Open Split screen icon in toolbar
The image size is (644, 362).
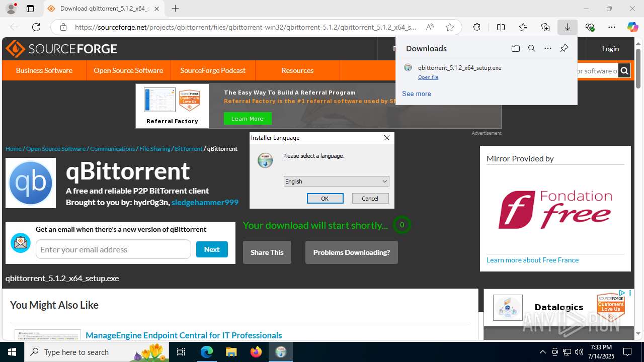501,27
